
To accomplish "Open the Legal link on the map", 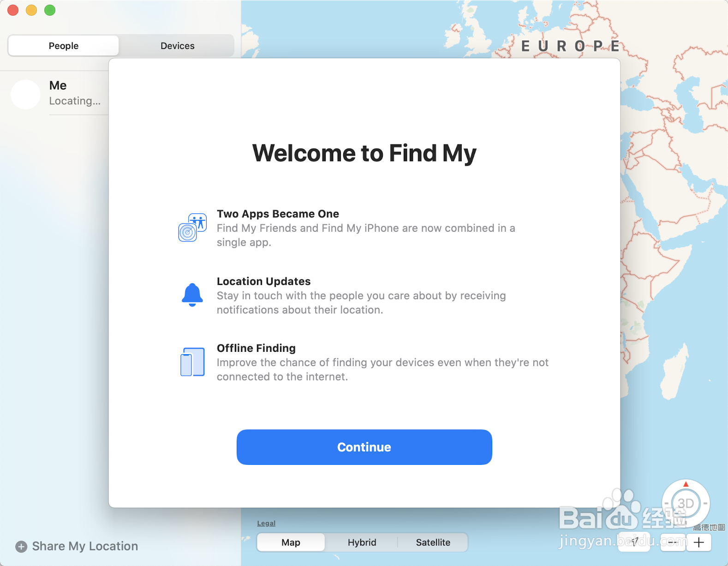I will coord(266,523).
